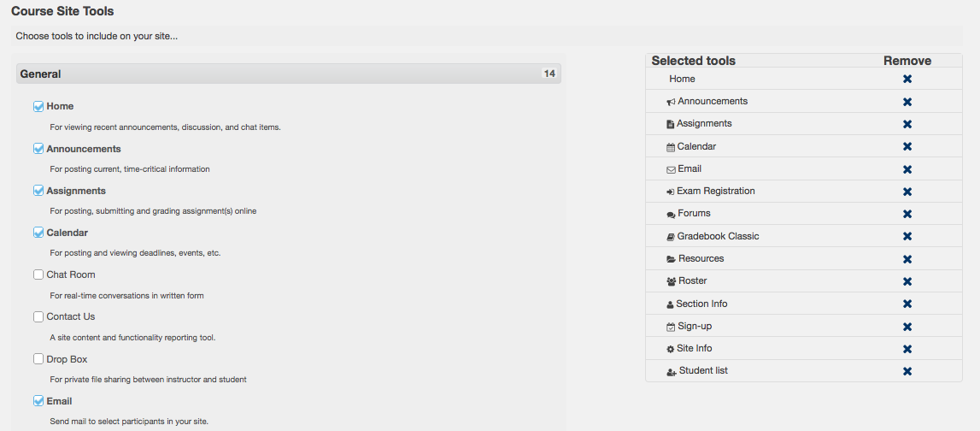The width and height of the screenshot is (980, 431).
Task: Click the 14 count badge on General
Action: (x=549, y=74)
